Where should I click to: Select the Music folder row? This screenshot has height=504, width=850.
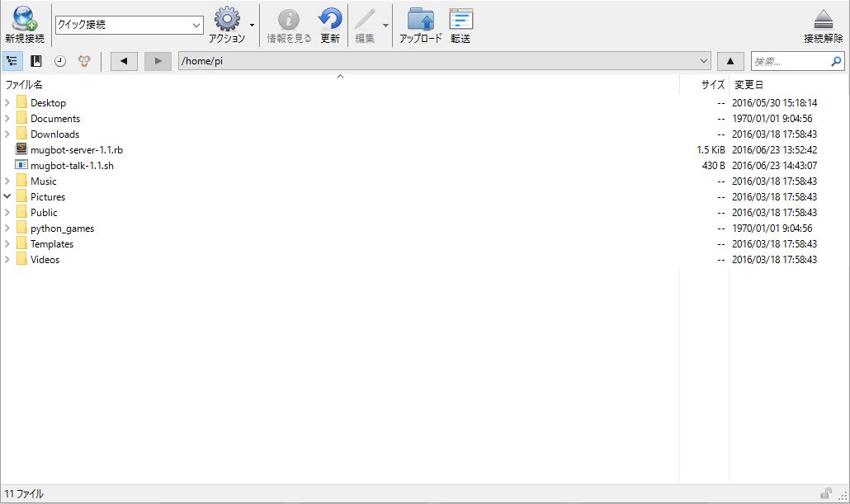click(424, 181)
